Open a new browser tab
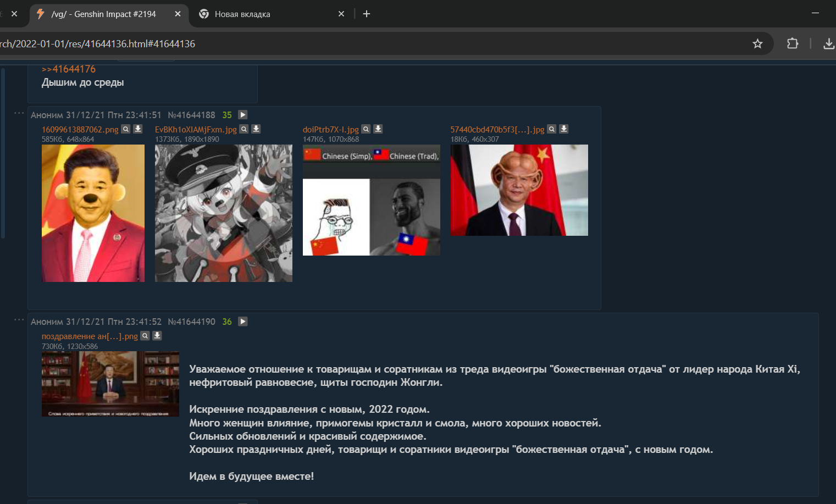836x504 pixels. (367, 14)
